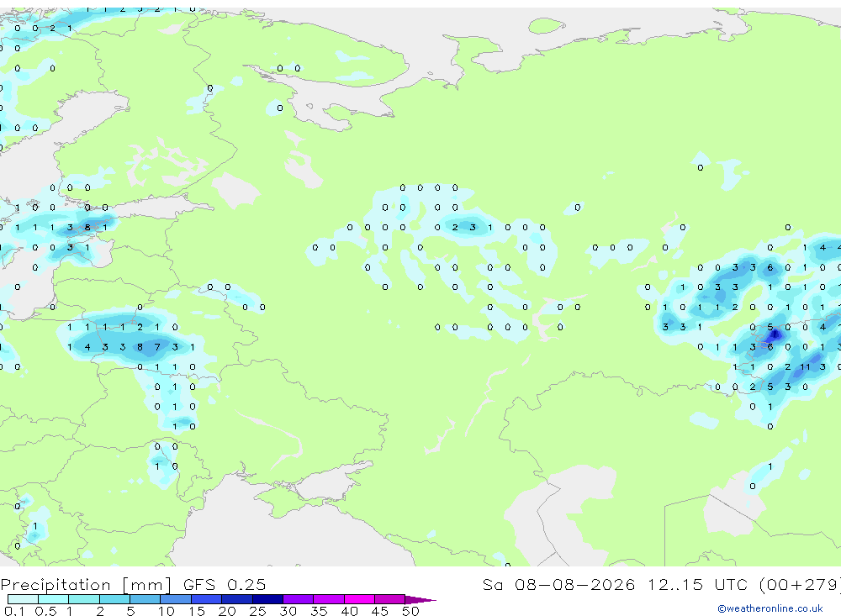Click the '0.5' legend scale label
841x616 pixels.
45,611
